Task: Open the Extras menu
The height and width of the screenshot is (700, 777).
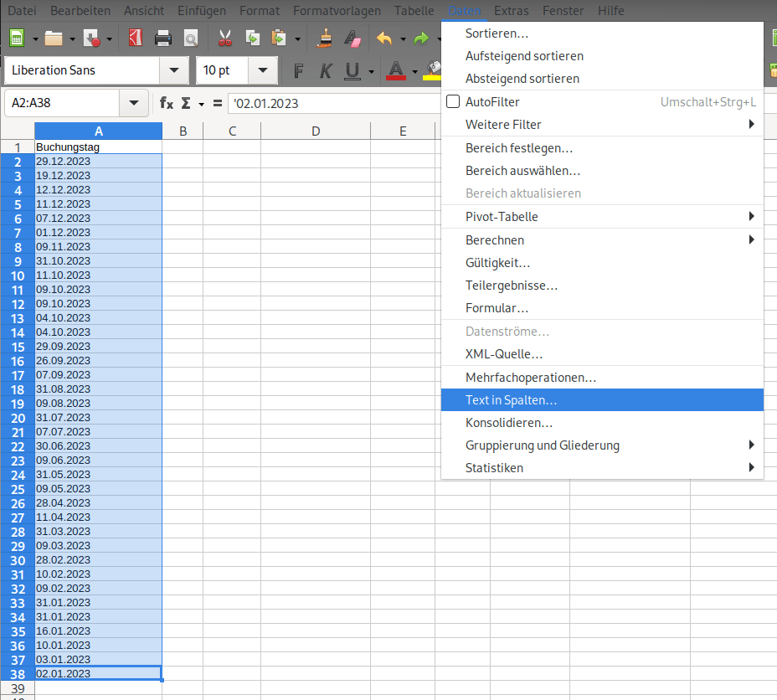Action: [512, 10]
